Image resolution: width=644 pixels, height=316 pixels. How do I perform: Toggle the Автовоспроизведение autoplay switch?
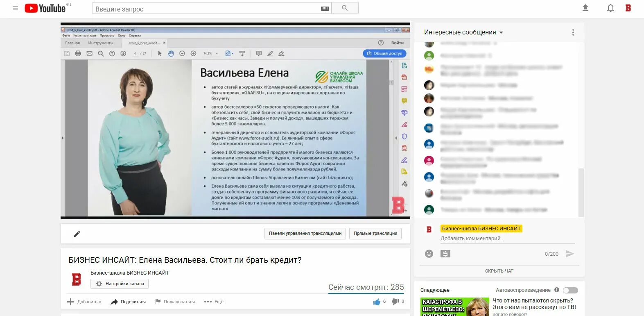point(570,290)
